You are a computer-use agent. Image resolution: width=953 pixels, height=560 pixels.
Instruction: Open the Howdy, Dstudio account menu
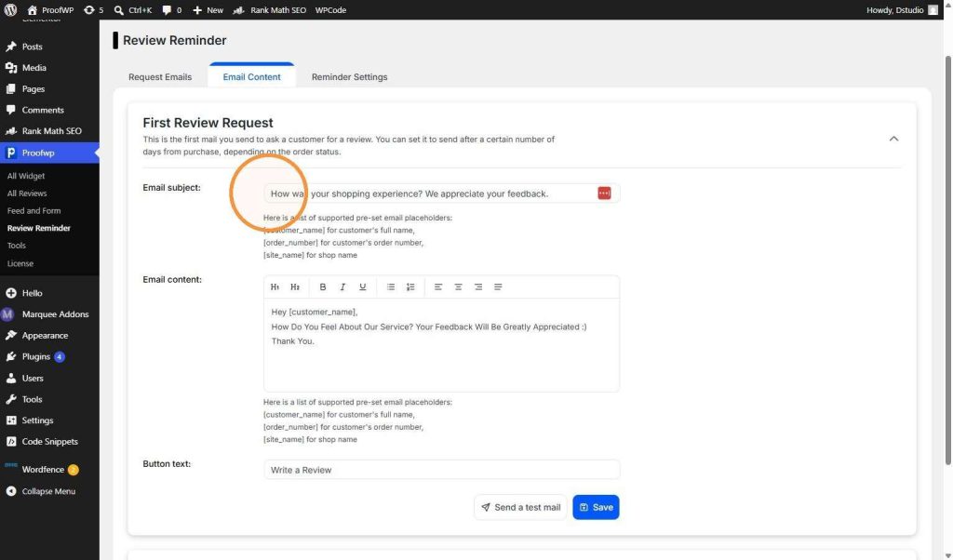902,9
